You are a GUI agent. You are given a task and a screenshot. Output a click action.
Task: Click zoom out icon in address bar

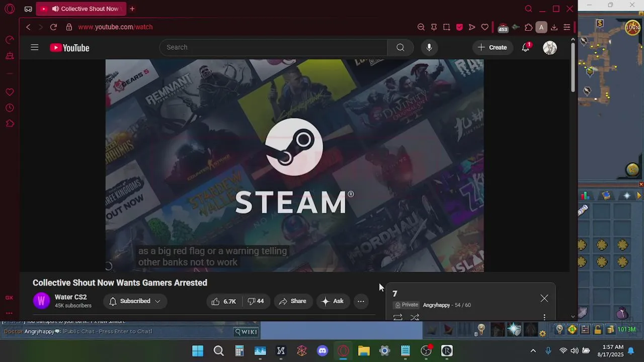(x=421, y=27)
